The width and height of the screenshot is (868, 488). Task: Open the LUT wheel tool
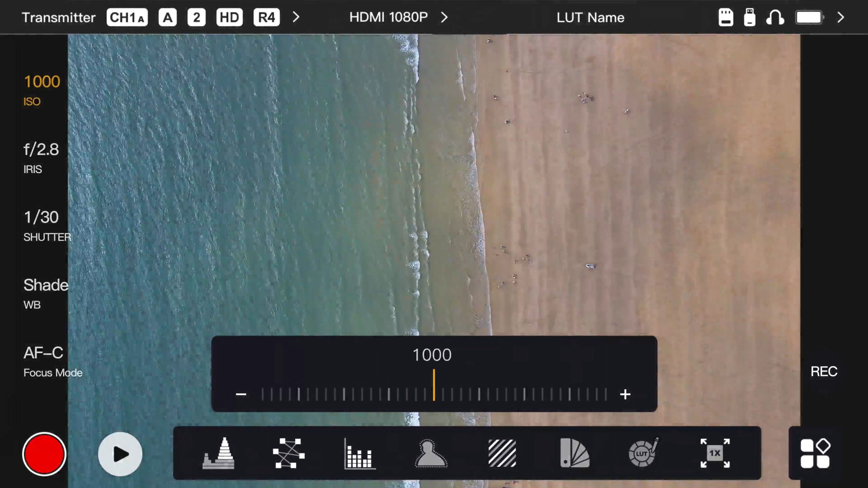pyautogui.click(x=643, y=453)
